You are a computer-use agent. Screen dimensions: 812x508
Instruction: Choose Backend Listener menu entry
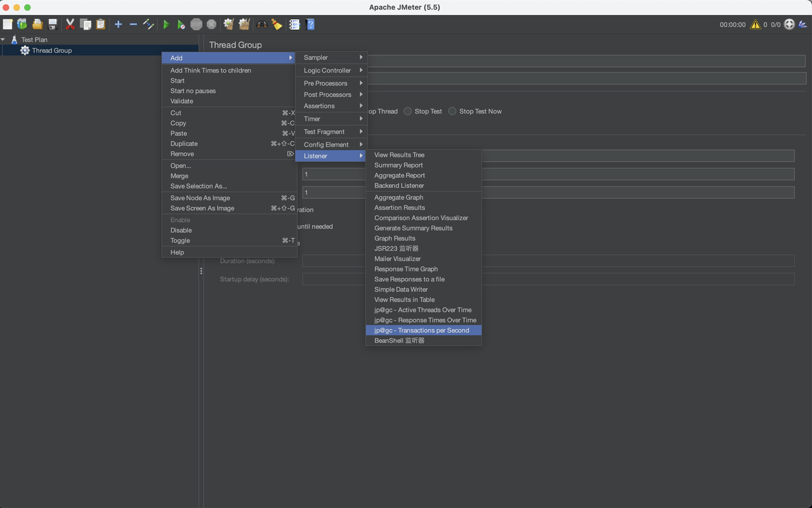[x=424, y=185]
